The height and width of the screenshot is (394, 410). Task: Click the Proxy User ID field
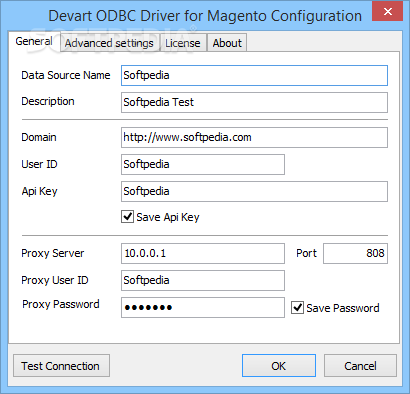point(203,280)
